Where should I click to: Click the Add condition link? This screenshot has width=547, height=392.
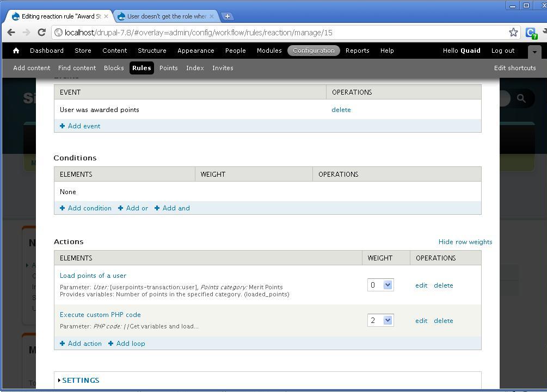[x=90, y=208]
